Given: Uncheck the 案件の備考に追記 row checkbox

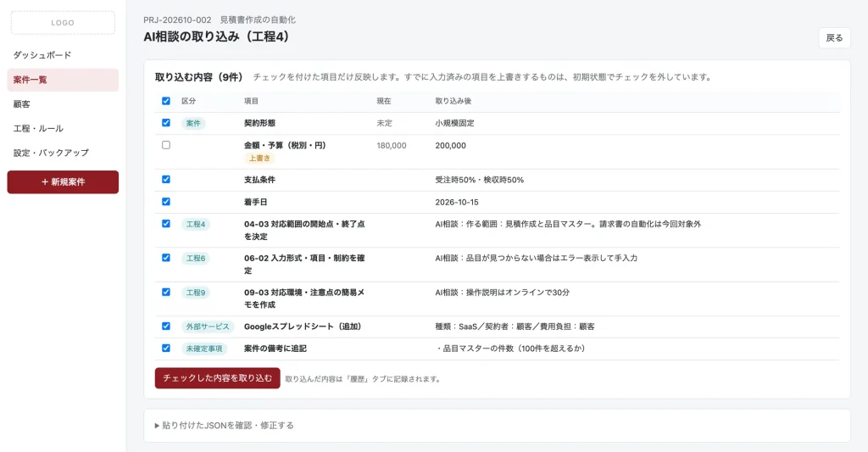Looking at the screenshot, I should (166, 349).
